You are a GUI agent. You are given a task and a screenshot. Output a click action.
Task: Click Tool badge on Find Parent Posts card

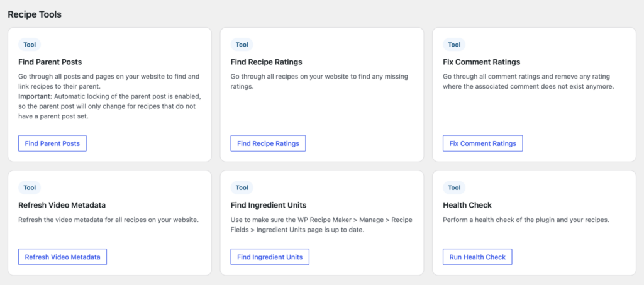(x=30, y=45)
